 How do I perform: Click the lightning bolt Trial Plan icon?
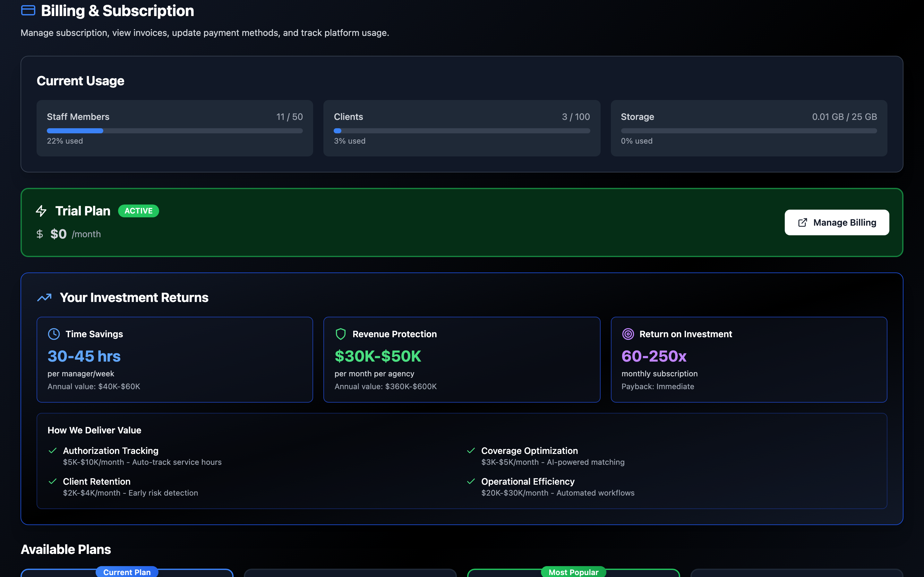[41, 211]
